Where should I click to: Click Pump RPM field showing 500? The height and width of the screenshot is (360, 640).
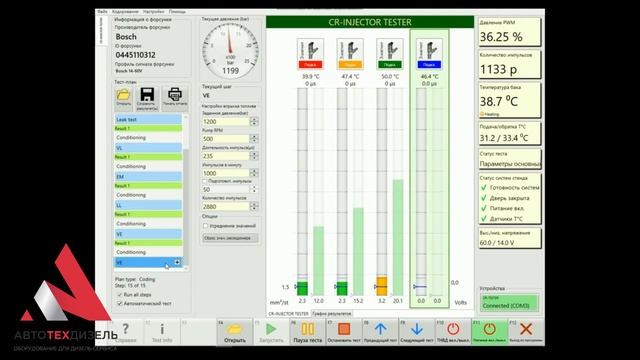coord(226,138)
